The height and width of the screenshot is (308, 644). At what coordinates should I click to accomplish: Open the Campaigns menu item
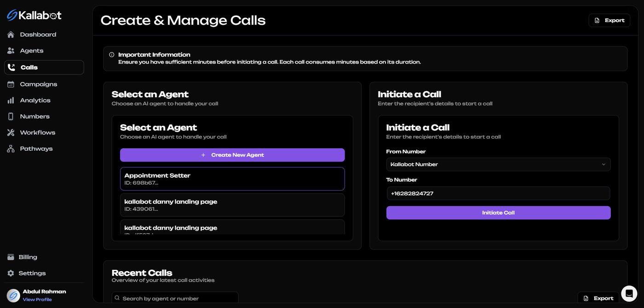pyautogui.click(x=39, y=84)
